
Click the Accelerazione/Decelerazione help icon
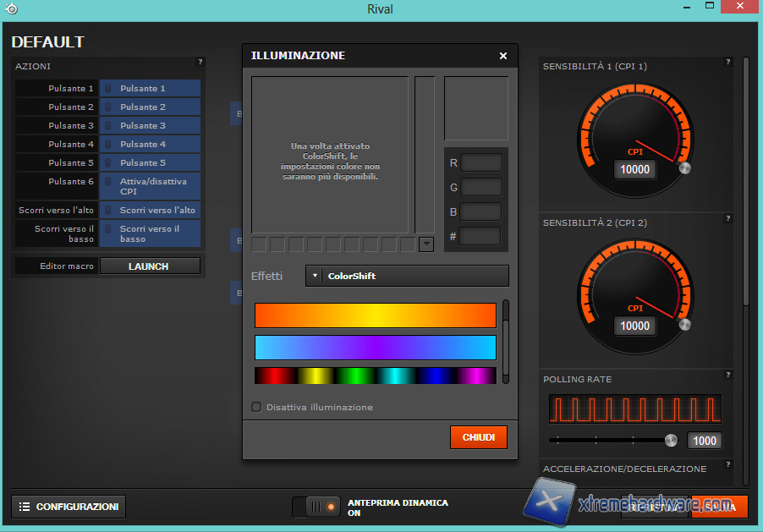[727, 464]
